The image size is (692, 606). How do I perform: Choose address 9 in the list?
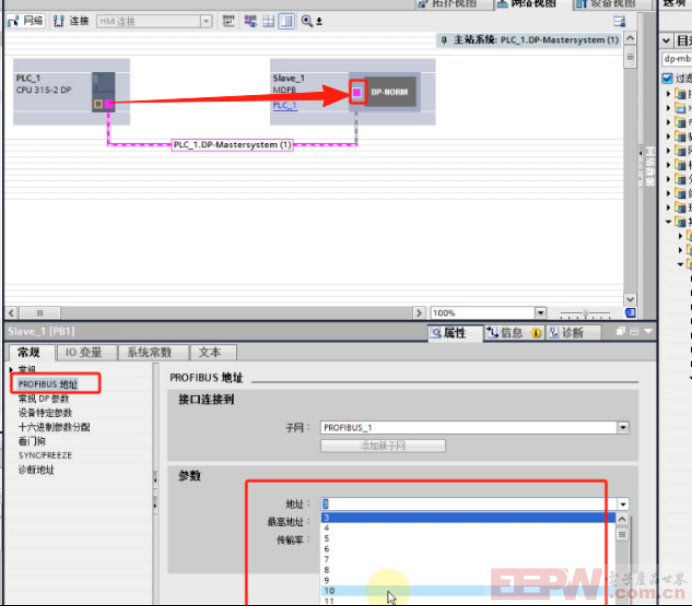468,580
